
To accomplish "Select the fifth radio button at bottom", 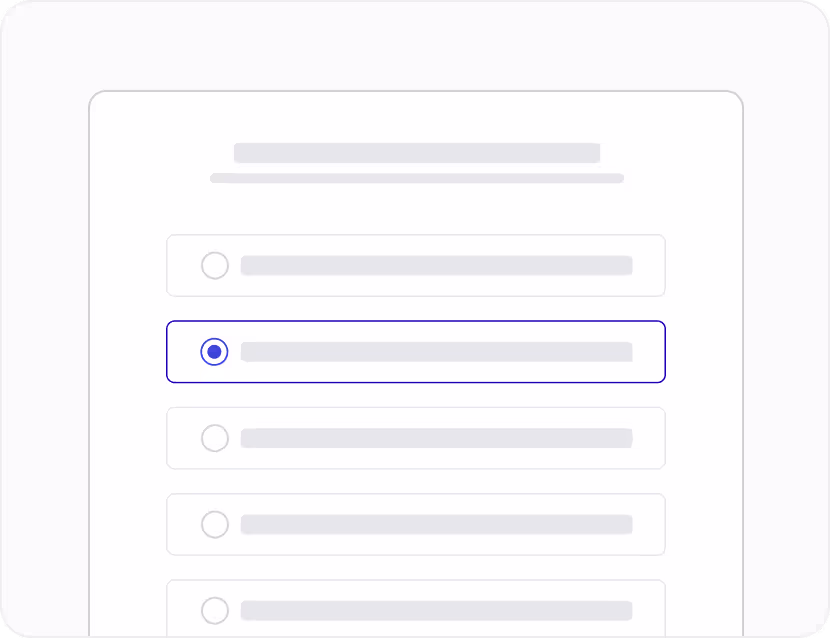I will tap(214, 610).
